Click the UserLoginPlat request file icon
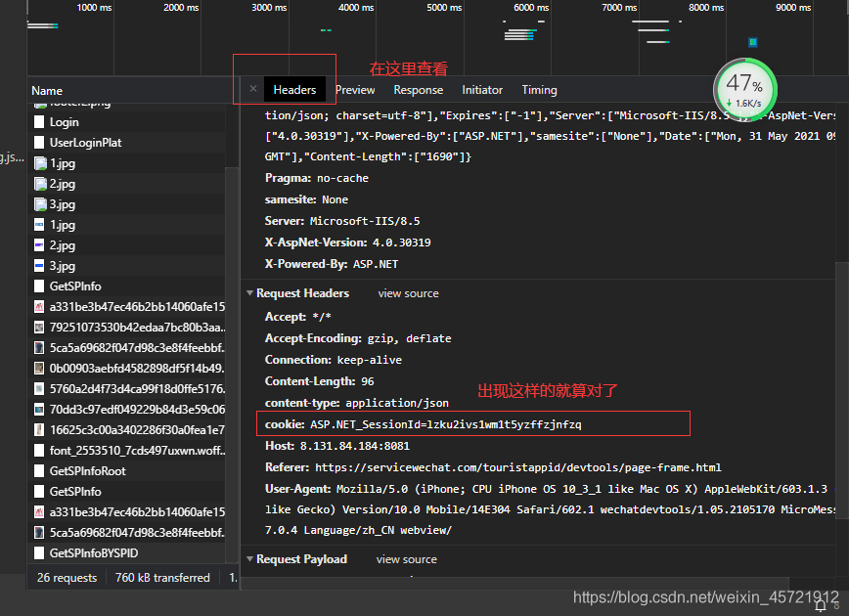 coord(39,143)
